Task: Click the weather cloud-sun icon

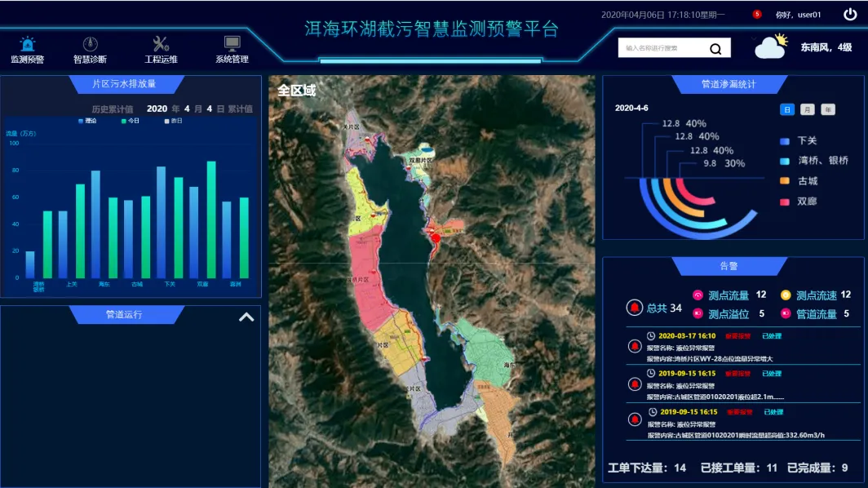Action: pyautogui.click(x=771, y=47)
